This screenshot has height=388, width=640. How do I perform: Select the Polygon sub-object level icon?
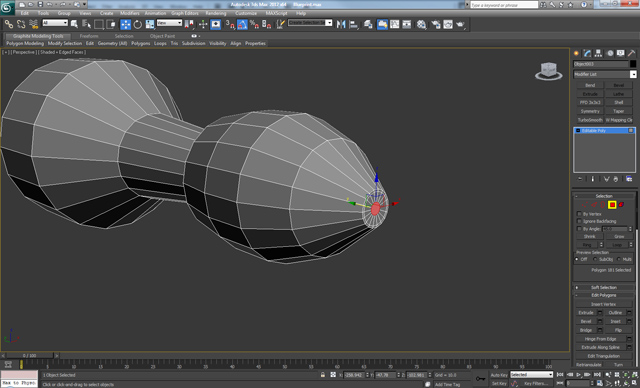click(612, 205)
